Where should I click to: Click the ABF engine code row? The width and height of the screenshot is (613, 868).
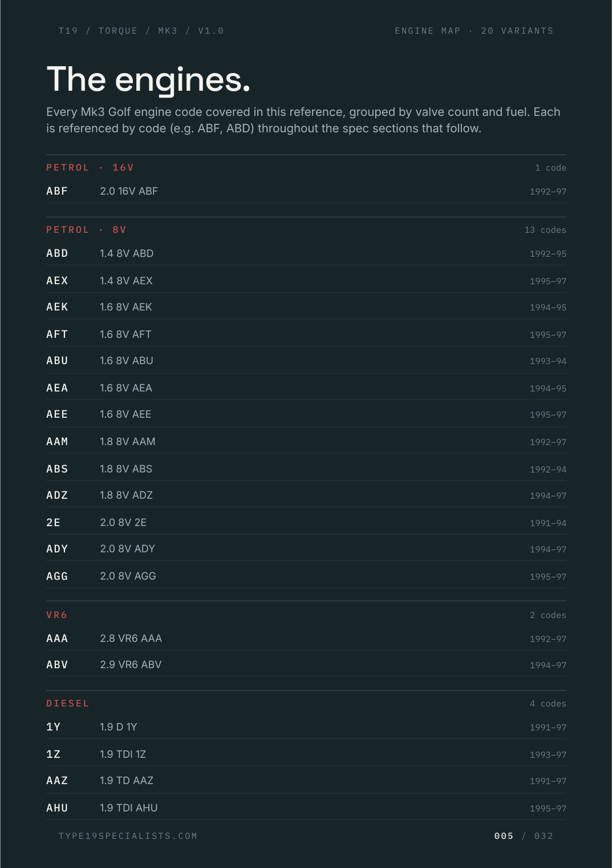click(306, 191)
